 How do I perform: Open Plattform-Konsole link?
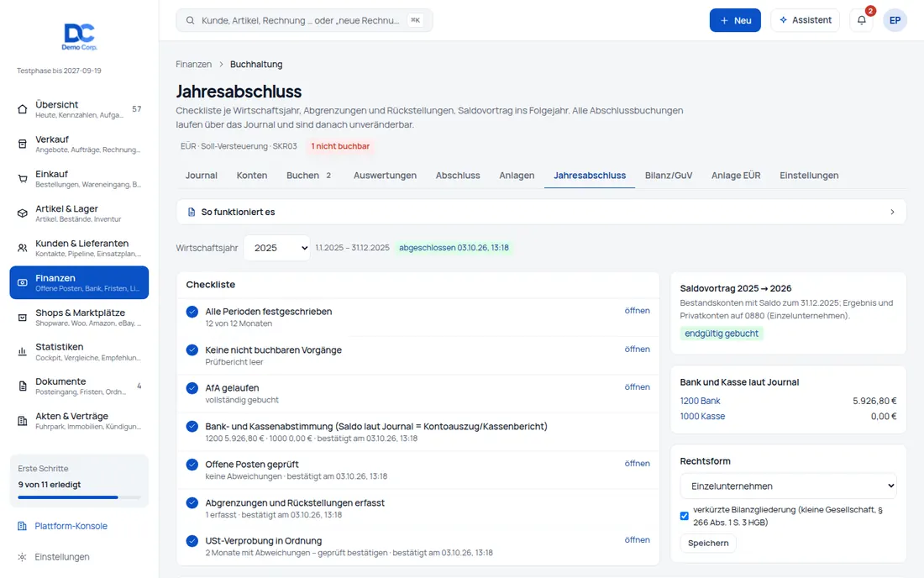pos(71,526)
